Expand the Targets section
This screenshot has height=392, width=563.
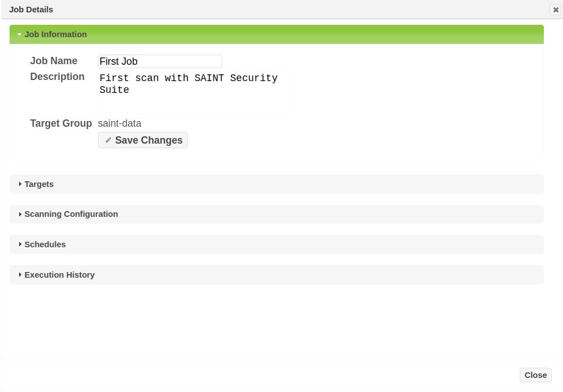pos(39,184)
